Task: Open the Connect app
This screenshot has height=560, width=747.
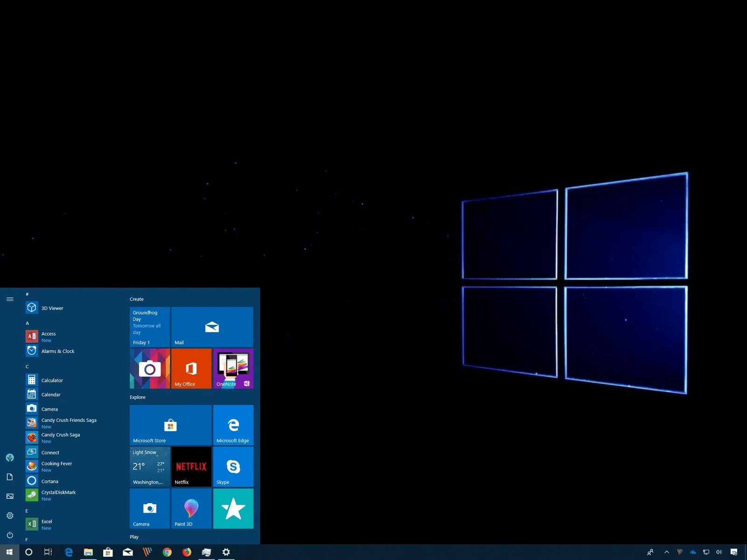Action: [x=70, y=452]
